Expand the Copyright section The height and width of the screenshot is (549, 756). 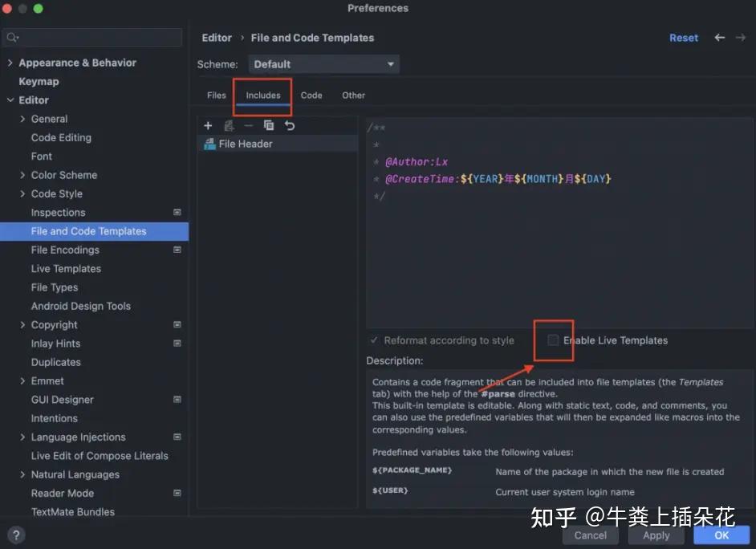[24, 324]
